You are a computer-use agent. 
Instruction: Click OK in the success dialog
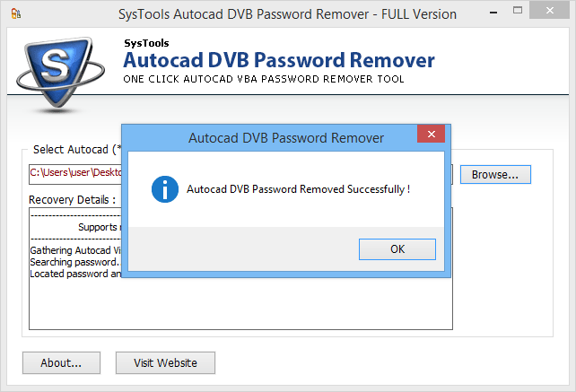click(x=397, y=249)
